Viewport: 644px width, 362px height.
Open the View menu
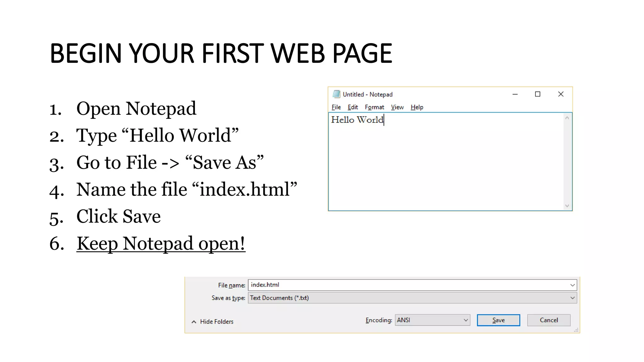pyautogui.click(x=397, y=107)
